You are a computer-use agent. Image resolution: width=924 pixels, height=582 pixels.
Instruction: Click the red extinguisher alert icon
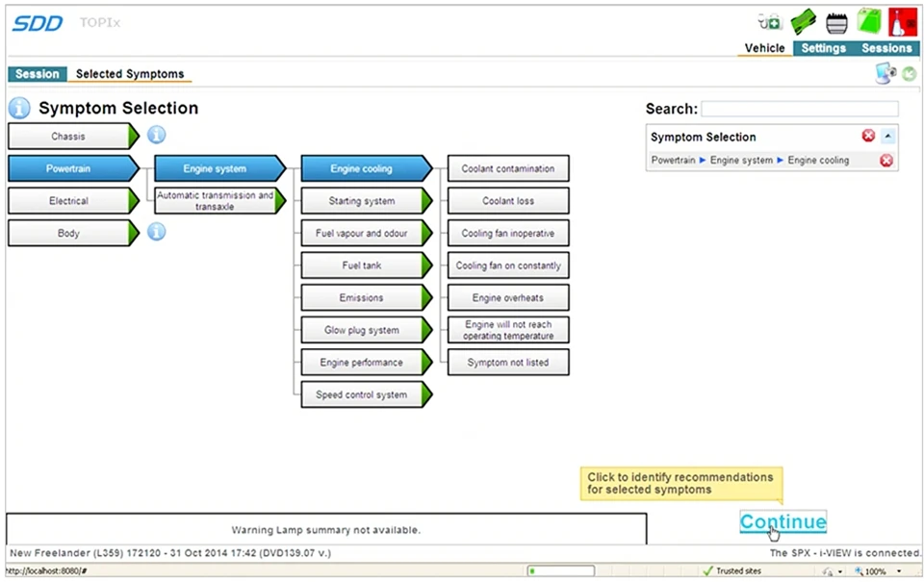click(x=903, y=22)
